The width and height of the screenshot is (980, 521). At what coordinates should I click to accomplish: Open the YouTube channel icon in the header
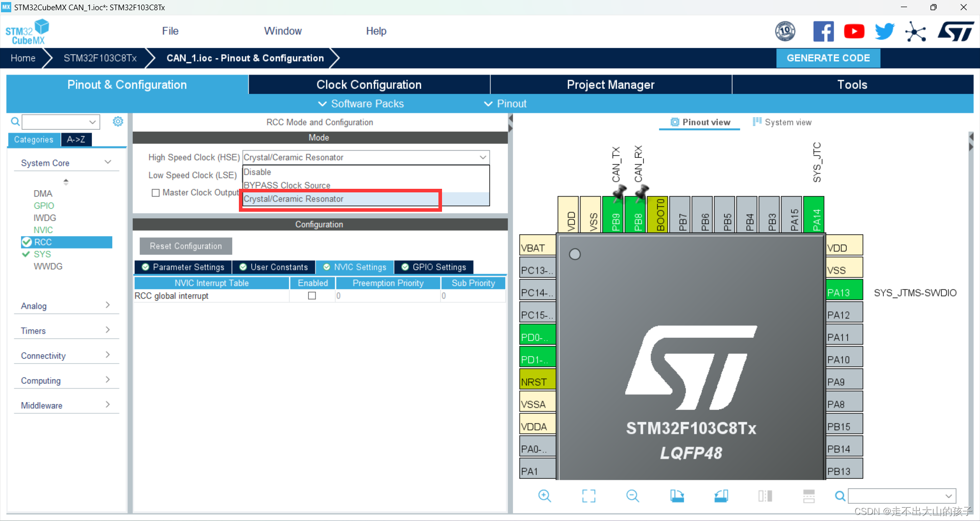click(x=854, y=31)
